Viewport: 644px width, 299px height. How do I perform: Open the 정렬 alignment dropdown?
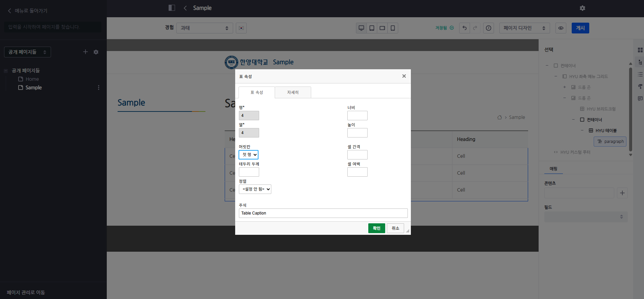(255, 189)
